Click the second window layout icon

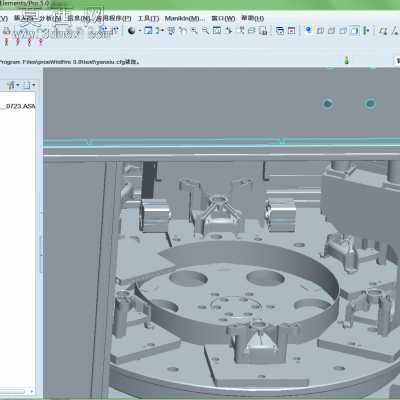pyautogui.click(x=292, y=31)
